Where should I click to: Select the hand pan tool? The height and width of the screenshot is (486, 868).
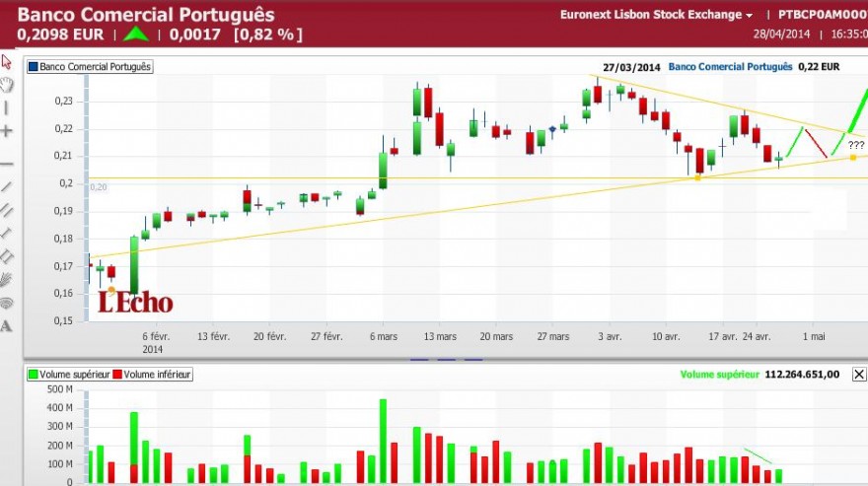(6, 85)
